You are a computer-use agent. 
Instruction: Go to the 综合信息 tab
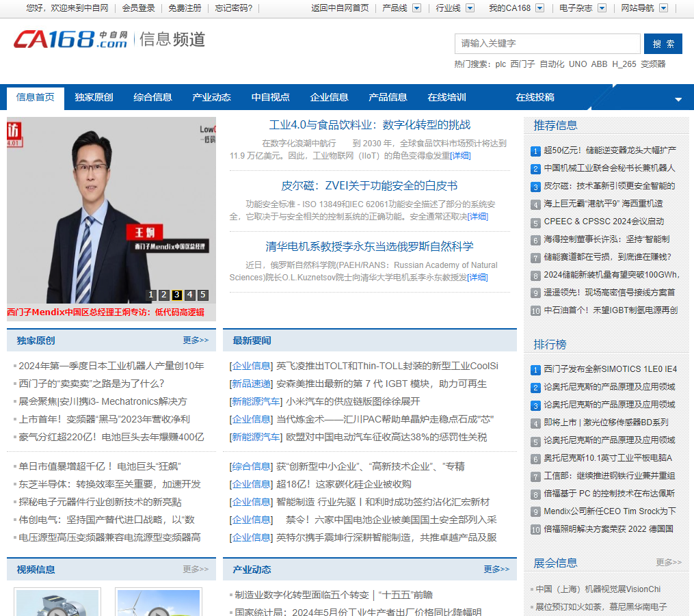152,97
